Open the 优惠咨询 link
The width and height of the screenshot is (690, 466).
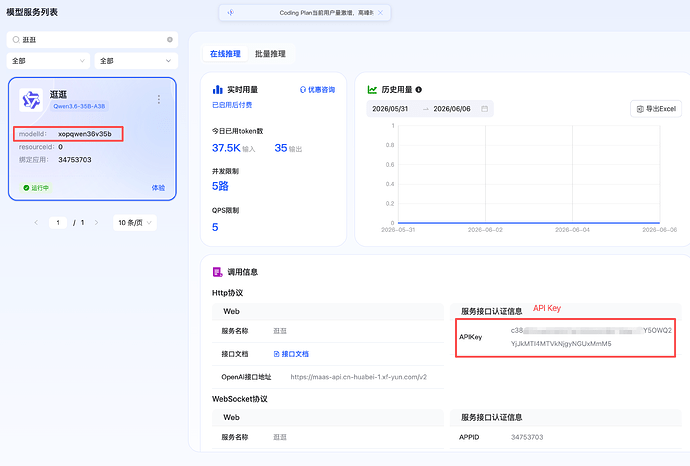pos(317,90)
